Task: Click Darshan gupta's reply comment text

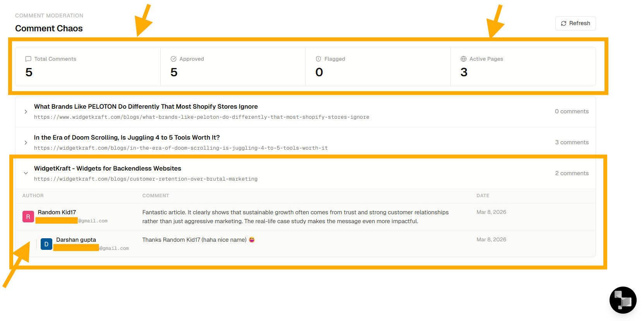Action: coord(194,240)
